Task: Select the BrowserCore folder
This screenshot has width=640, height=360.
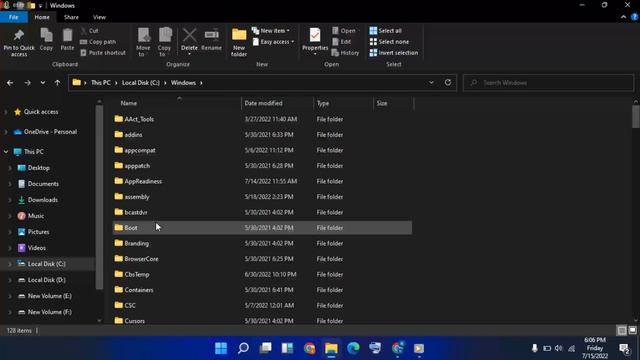Action: (141, 259)
